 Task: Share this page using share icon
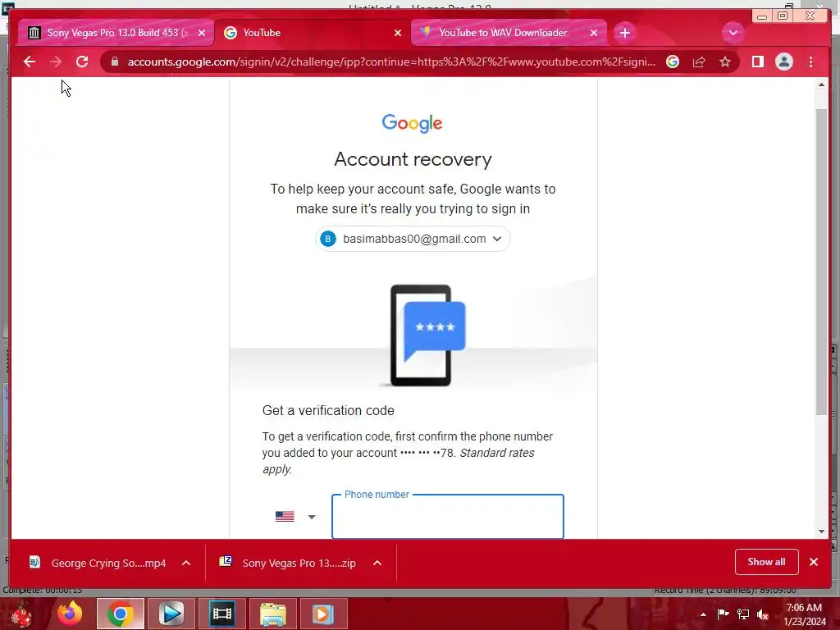click(699, 62)
